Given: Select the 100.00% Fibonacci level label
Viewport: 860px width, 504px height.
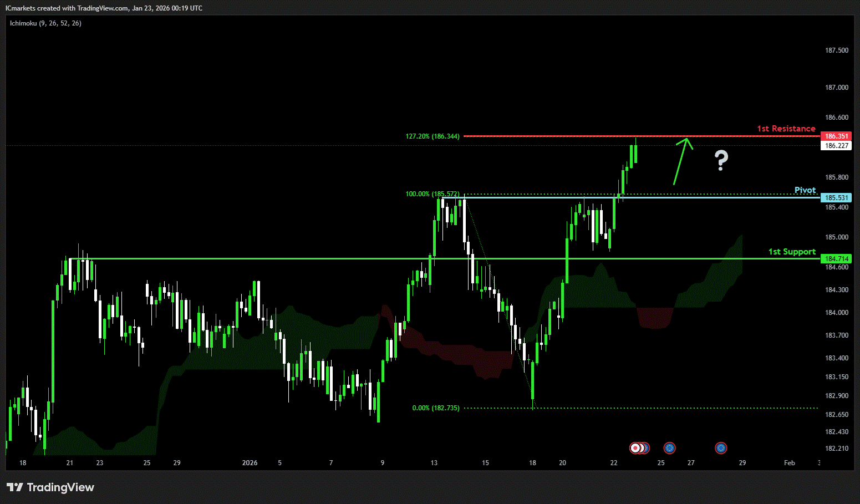Looking at the screenshot, I should coord(432,194).
